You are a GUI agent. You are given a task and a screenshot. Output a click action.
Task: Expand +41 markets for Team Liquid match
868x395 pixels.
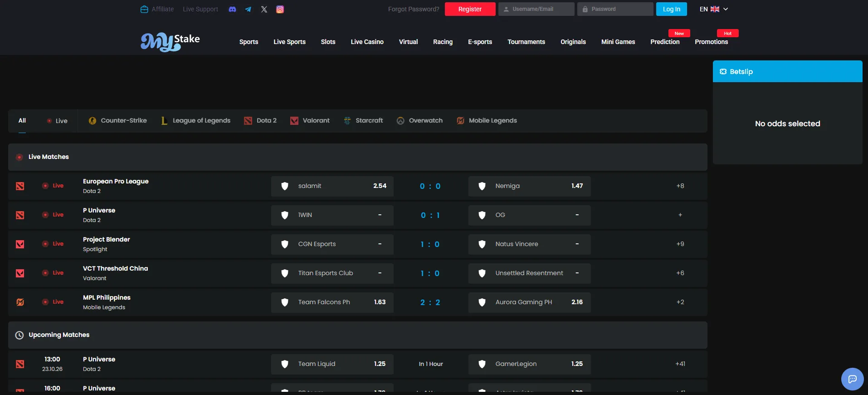pyautogui.click(x=680, y=364)
